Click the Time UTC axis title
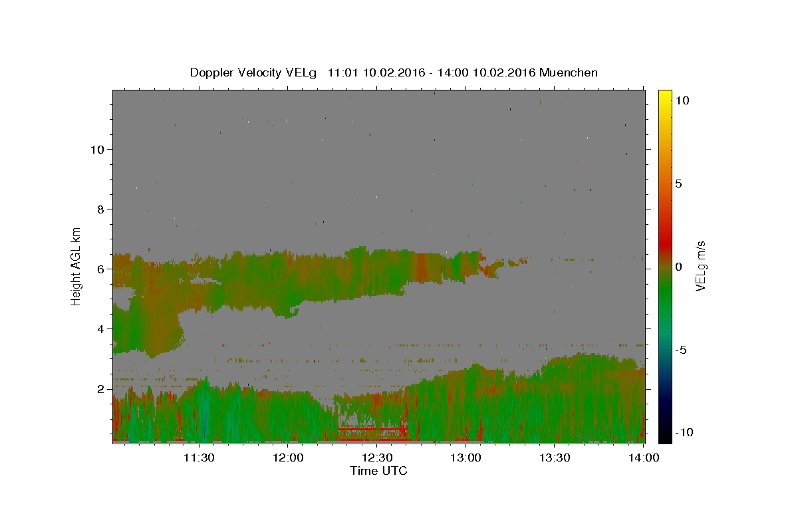798x532 pixels. tap(378, 471)
